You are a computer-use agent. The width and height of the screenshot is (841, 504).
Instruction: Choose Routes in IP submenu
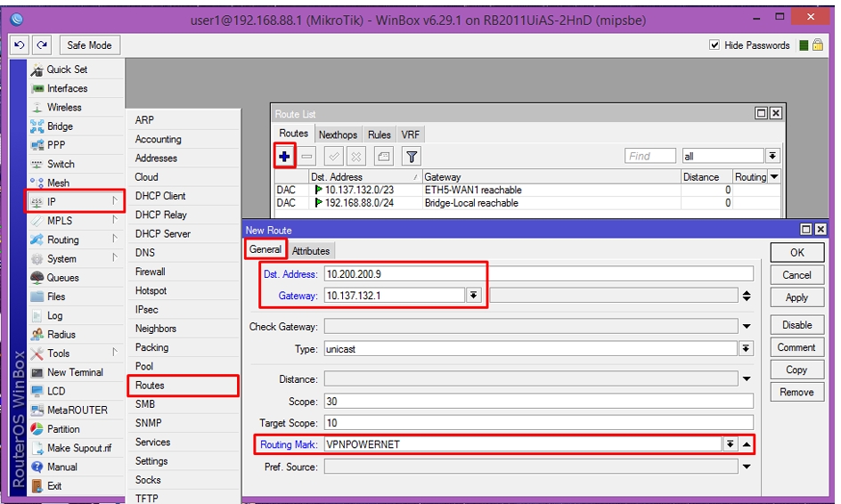tap(183, 386)
